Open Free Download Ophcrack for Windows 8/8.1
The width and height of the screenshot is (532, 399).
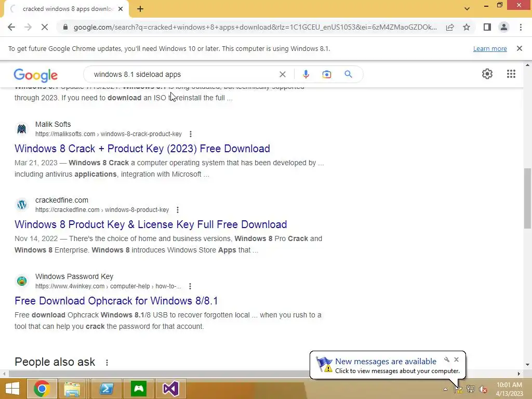(x=116, y=301)
